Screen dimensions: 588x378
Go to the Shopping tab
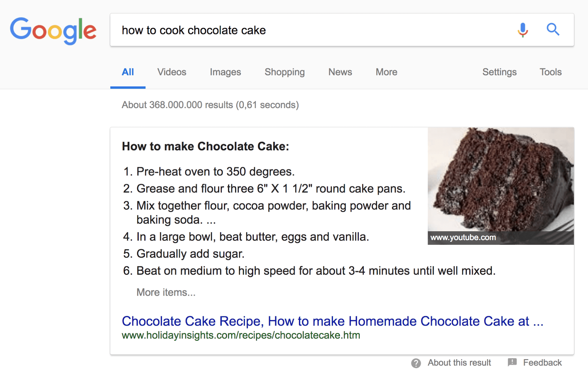tap(284, 72)
